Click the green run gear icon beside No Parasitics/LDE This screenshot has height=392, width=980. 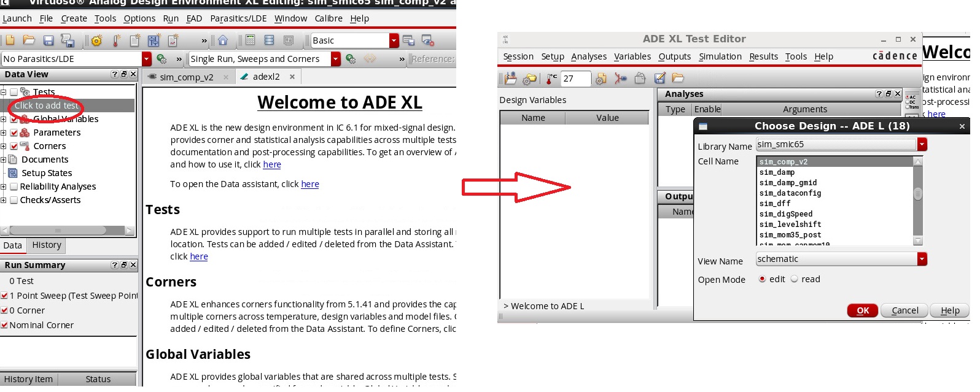(161, 59)
